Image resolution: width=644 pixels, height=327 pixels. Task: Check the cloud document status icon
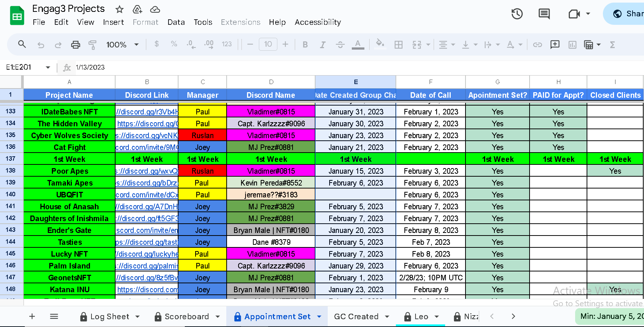point(155,9)
